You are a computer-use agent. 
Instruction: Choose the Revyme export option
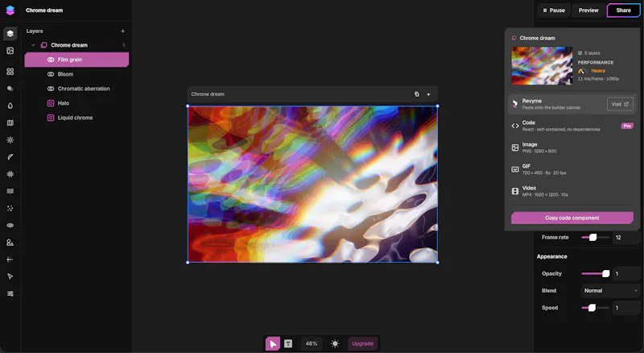[572, 104]
